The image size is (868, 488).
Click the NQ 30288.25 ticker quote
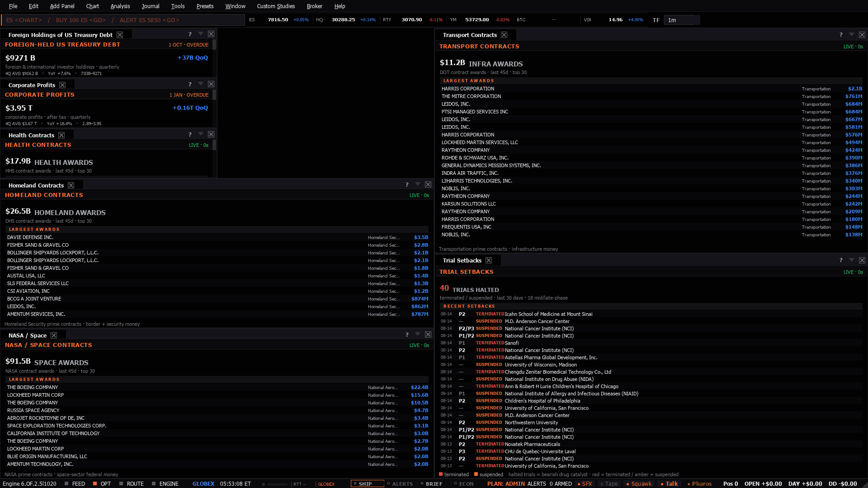coord(345,20)
